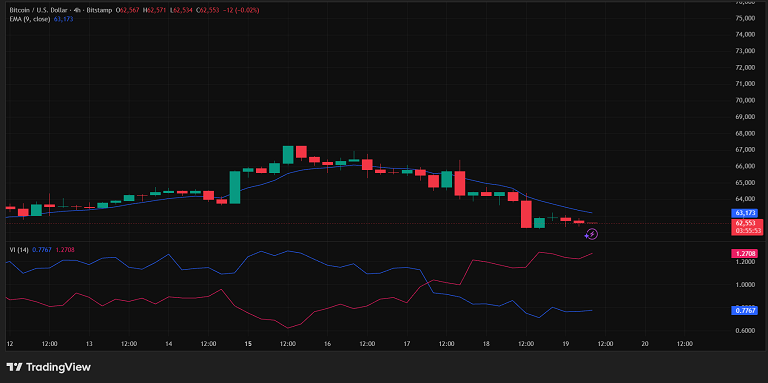Click the 1.2000 VI axis label
The height and width of the screenshot is (383, 768).
point(744,262)
